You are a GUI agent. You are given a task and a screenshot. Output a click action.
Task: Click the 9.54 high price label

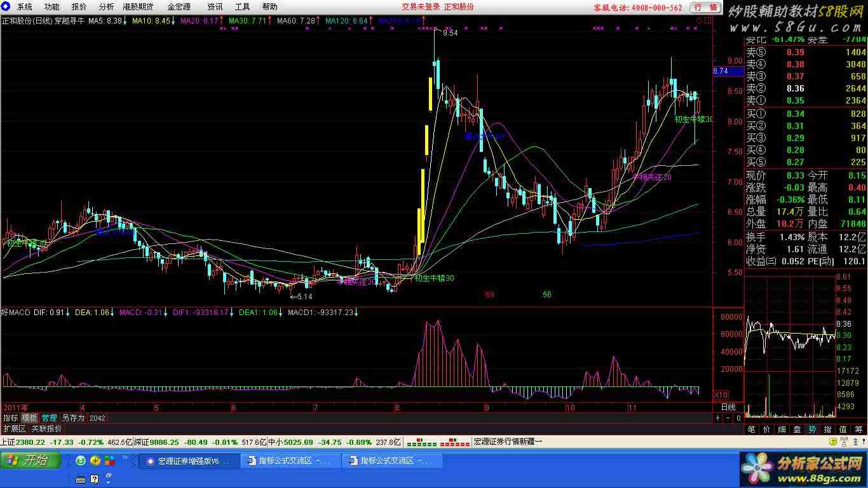[450, 32]
